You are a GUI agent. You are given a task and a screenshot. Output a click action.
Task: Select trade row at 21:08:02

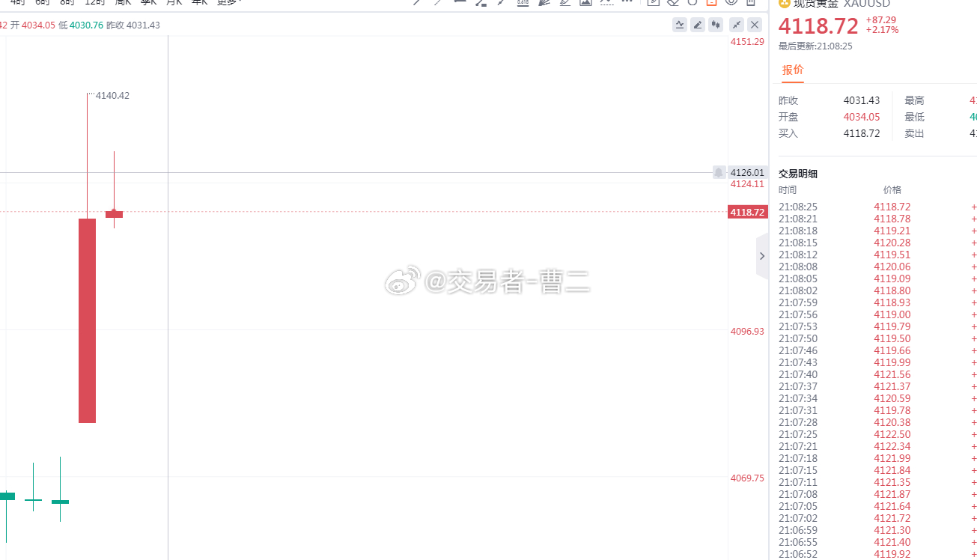click(x=877, y=290)
